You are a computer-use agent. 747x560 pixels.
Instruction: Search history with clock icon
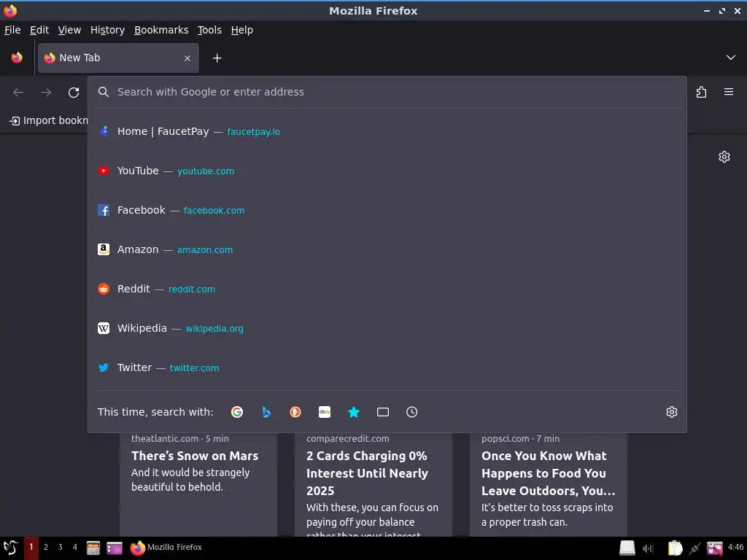412,412
